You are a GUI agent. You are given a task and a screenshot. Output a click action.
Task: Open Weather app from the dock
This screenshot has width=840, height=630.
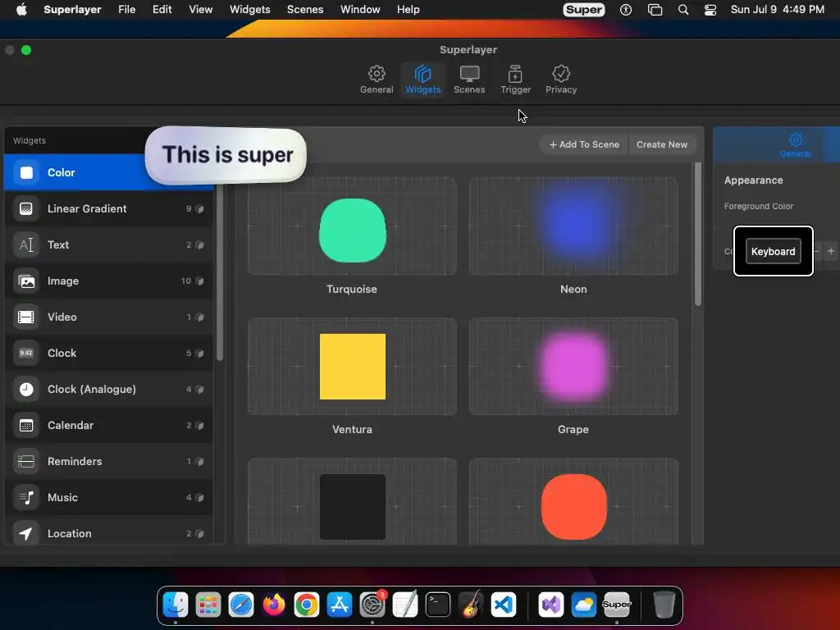tap(583, 605)
